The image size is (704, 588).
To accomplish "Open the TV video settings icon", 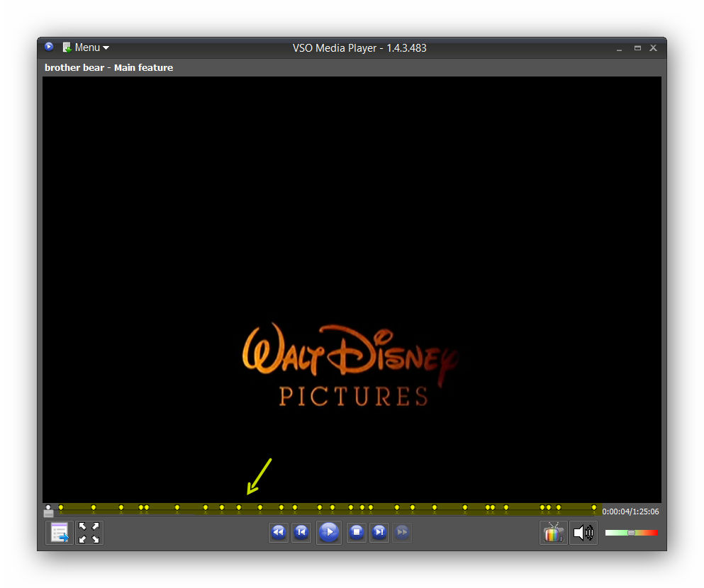I will pos(553,532).
